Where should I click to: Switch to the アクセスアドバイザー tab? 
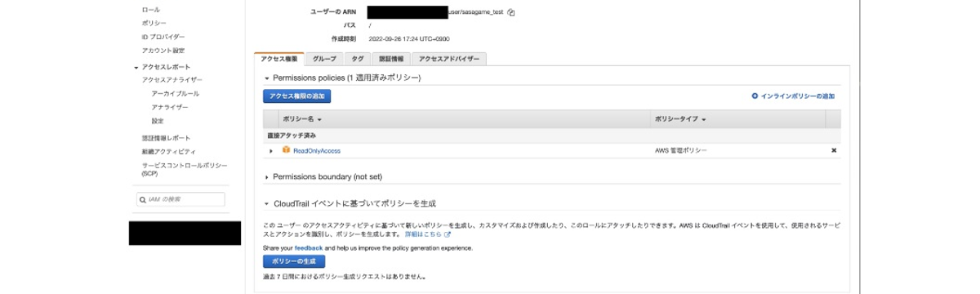pos(449,59)
